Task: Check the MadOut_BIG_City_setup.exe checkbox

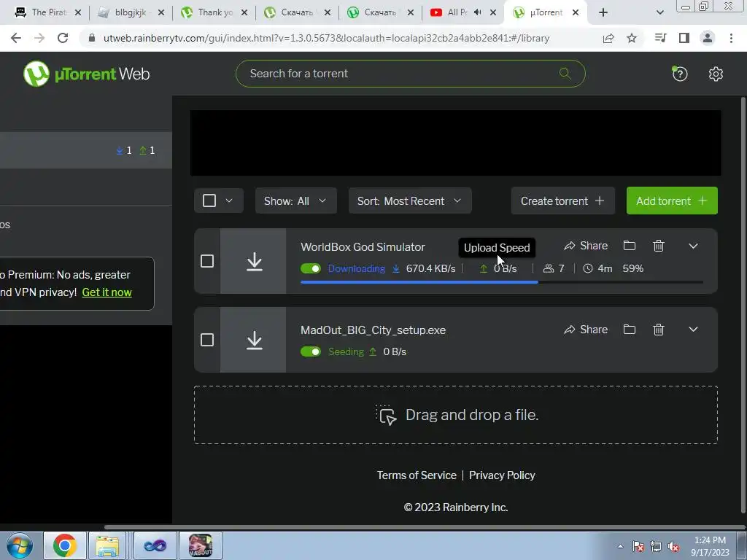Action: point(206,340)
